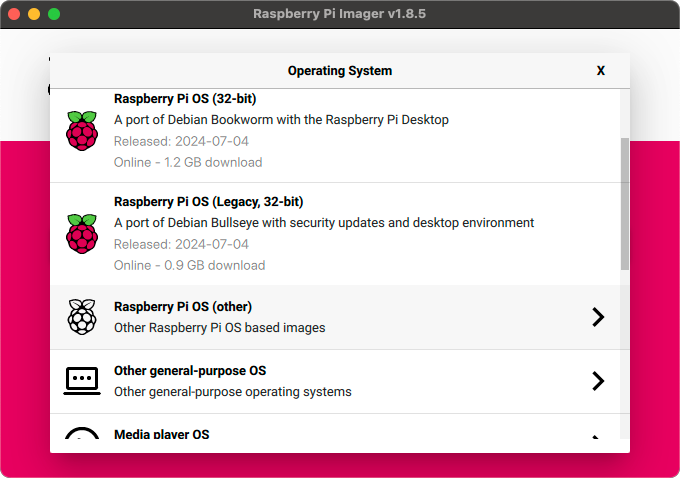Viewport: 680px width, 478px height.
Task: Click the outlined raspberry icon for Raspberry Pi OS (other)
Action: pyautogui.click(x=82, y=317)
